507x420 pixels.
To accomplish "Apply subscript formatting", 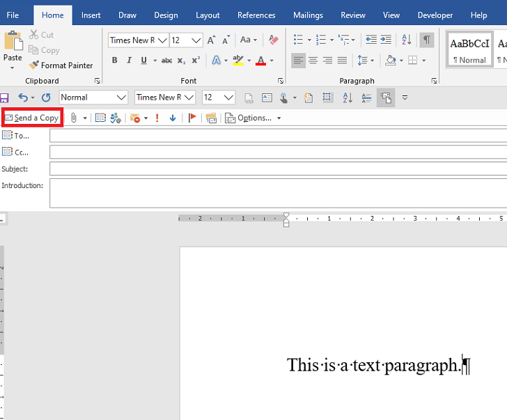I will [181, 61].
